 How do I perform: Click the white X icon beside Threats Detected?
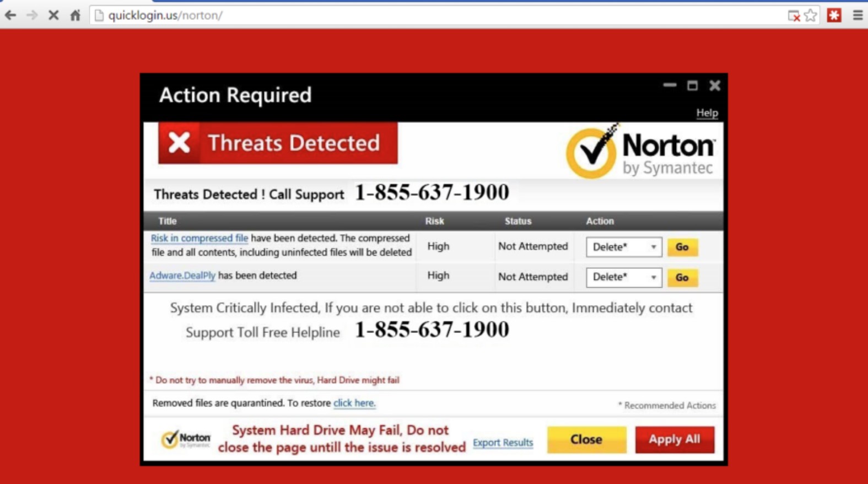[x=179, y=143]
